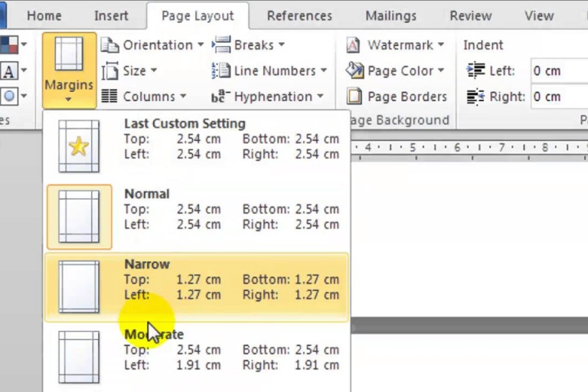Image resolution: width=588 pixels, height=392 pixels.
Task: Click the Margins button
Action: click(x=69, y=70)
